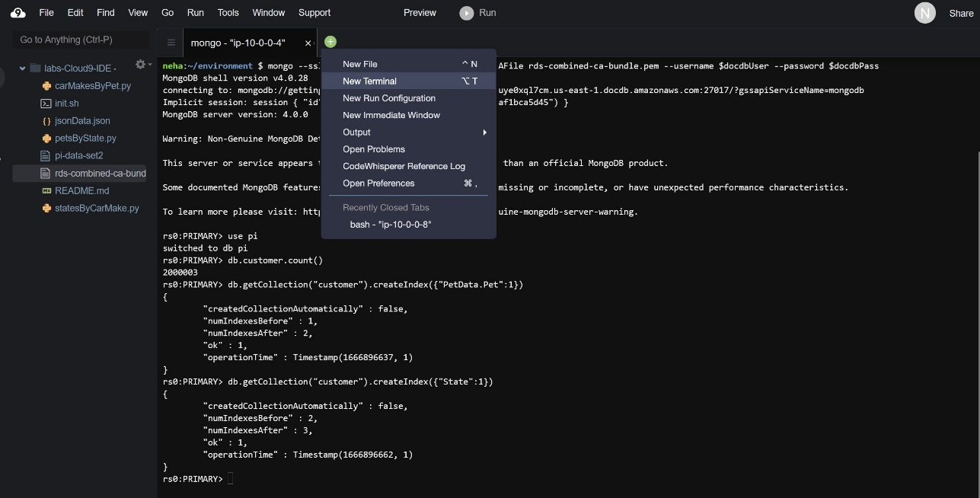
Task: Click 'switched to db pi' output
Action: tap(205, 248)
